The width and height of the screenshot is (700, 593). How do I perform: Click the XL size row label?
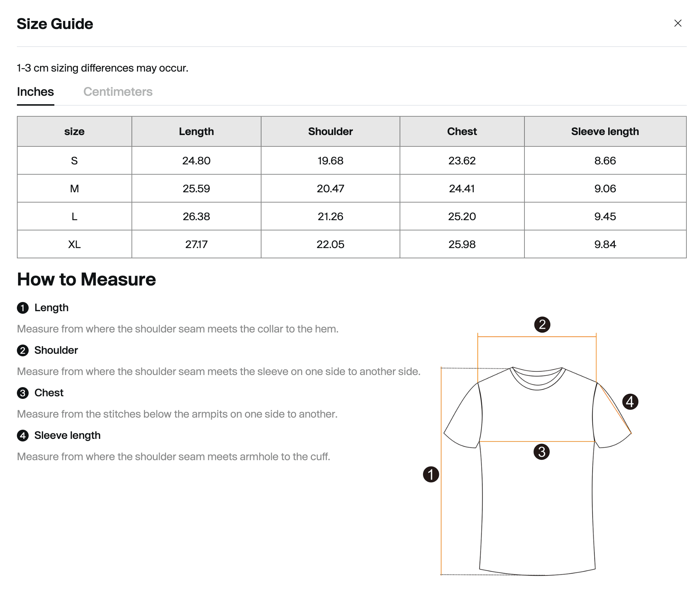pos(74,244)
